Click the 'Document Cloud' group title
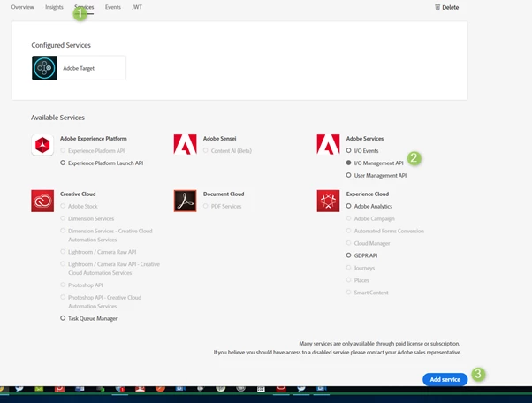The image size is (532, 403). click(224, 194)
